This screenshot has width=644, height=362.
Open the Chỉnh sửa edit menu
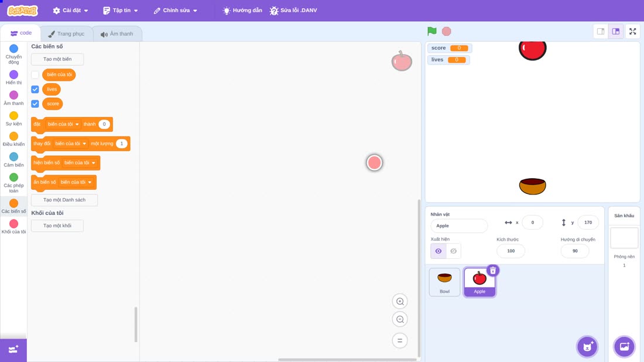pyautogui.click(x=176, y=11)
